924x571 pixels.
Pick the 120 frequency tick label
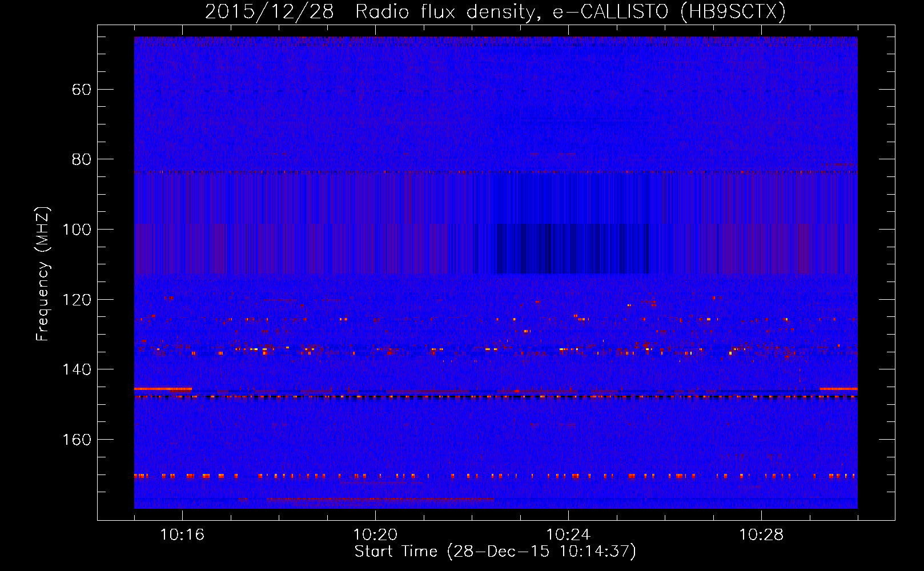[77, 300]
